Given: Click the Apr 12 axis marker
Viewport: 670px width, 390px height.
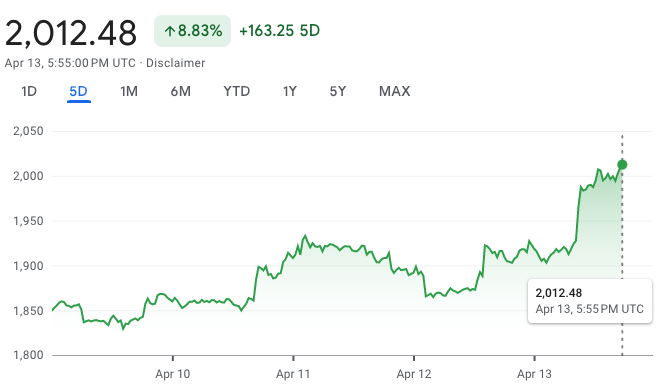Looking at the screenshot, I should (414, 374).
